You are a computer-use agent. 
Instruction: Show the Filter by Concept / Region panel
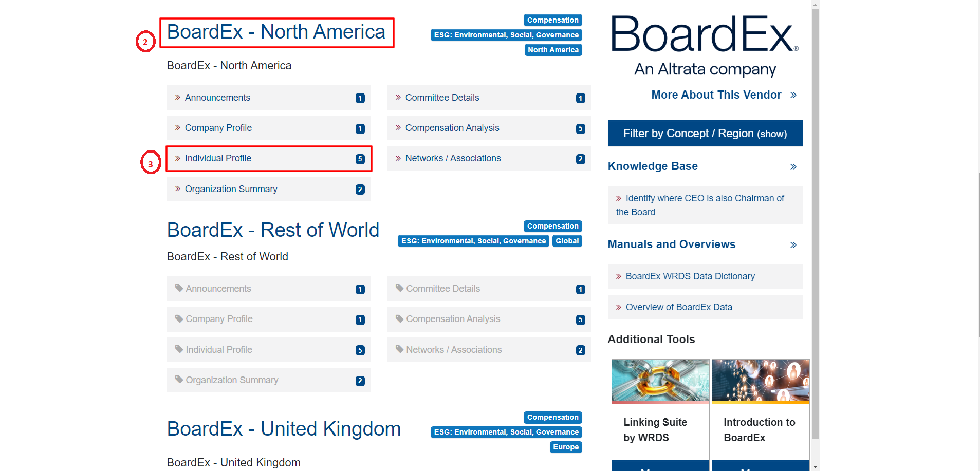[x=705, y=134]
